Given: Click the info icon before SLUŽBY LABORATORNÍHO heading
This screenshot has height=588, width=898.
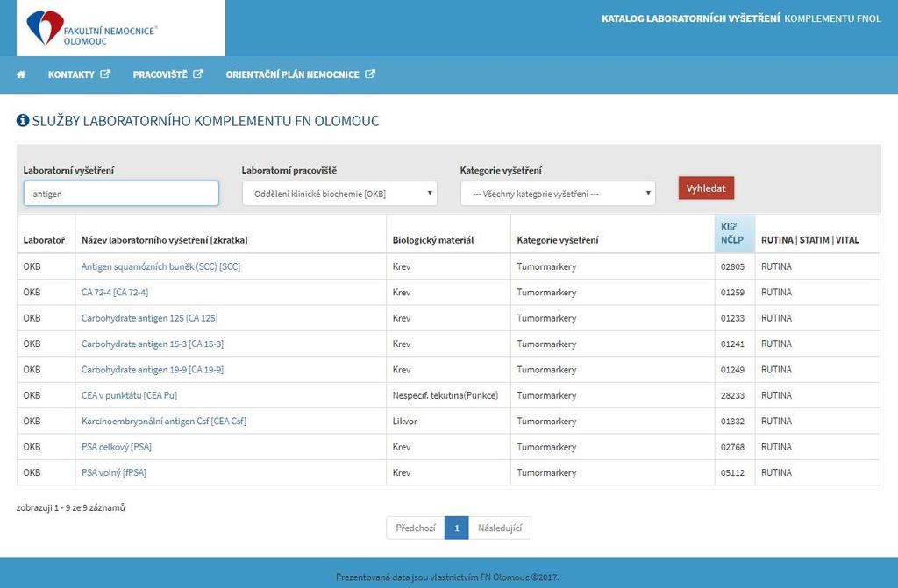Looking at the screenshot, I should point(23,120).
